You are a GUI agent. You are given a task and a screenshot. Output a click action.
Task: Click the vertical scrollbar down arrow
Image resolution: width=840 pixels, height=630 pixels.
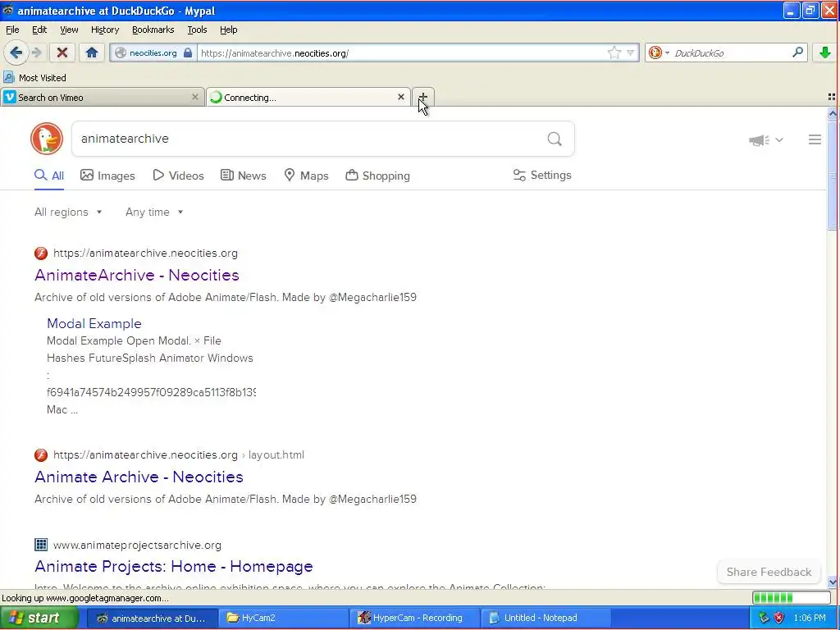[x=832, y=582]
